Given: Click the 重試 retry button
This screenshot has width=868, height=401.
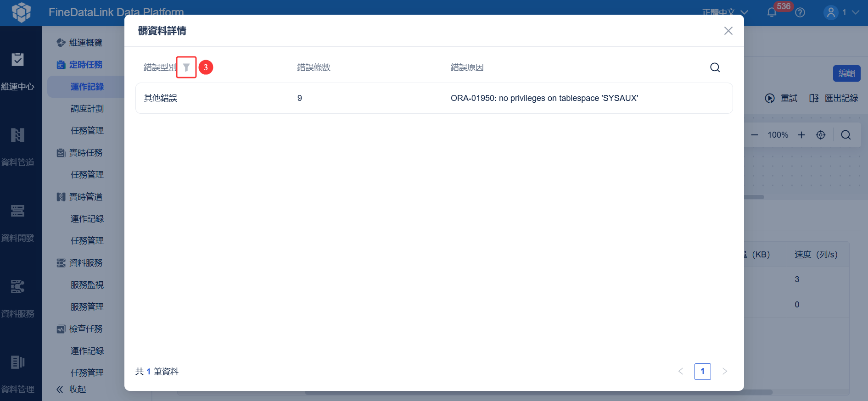Looking at the screenshot, I should pos(781,98).
